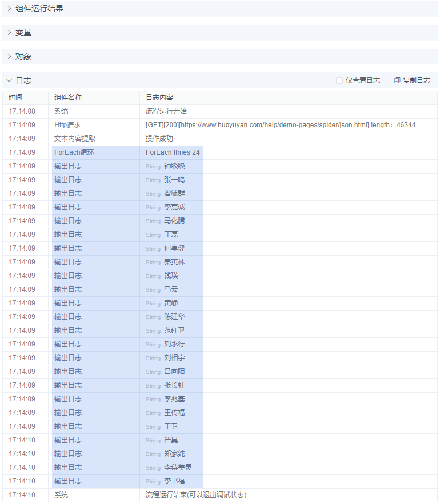Select the log value 钟睒睒

coord(174,166)
